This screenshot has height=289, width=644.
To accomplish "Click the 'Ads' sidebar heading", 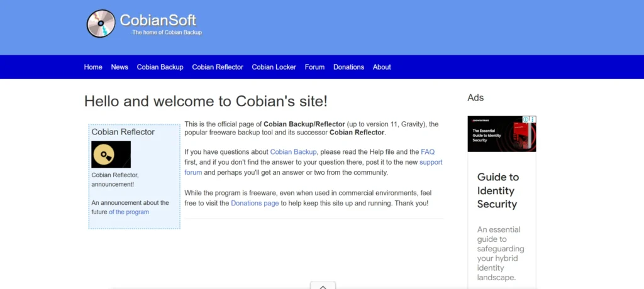I will [475, 98].
